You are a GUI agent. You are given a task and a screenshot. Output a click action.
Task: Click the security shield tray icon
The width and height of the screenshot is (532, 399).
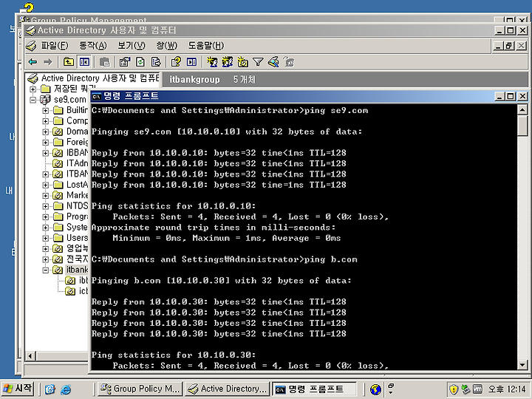(453, 389)
